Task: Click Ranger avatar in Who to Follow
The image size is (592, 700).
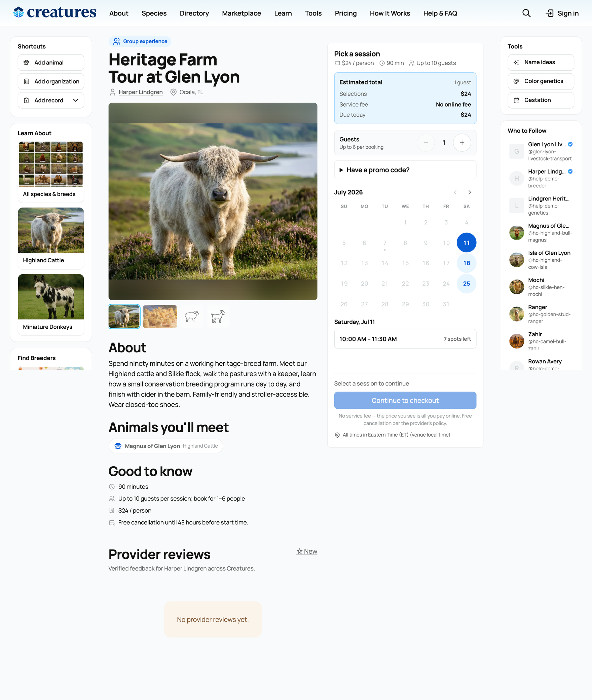Action: coord(517,314)
